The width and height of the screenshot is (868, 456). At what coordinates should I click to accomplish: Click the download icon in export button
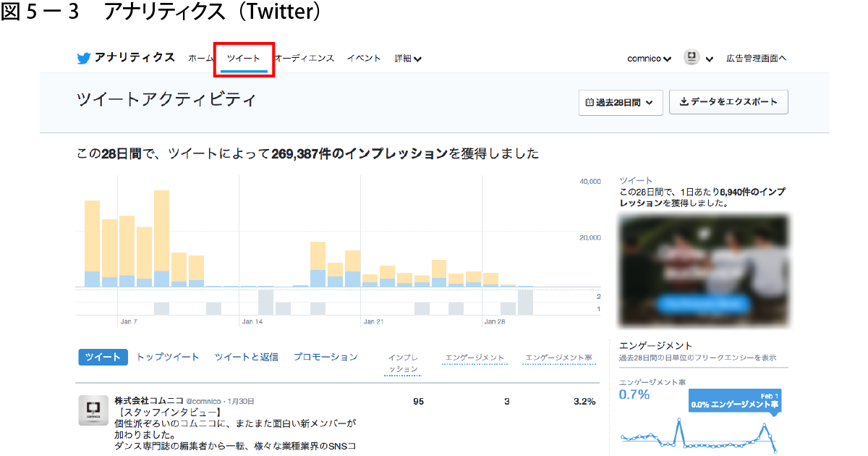684,102
